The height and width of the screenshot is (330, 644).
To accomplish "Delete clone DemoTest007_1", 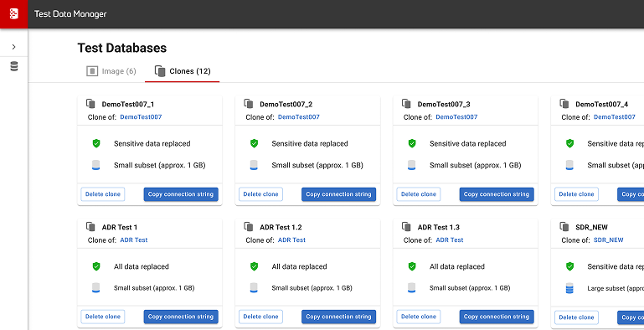I will click(103, 194).
